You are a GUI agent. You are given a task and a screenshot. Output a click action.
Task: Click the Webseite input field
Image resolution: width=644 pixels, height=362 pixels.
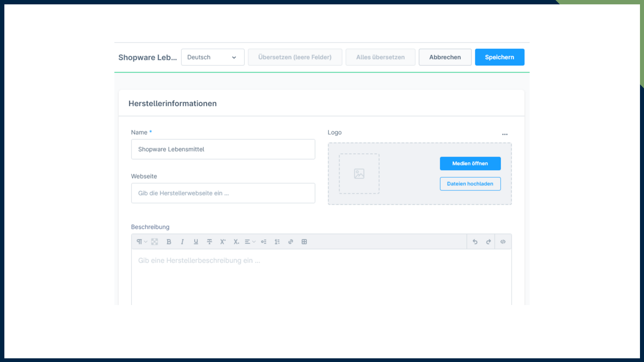point(223,193)
